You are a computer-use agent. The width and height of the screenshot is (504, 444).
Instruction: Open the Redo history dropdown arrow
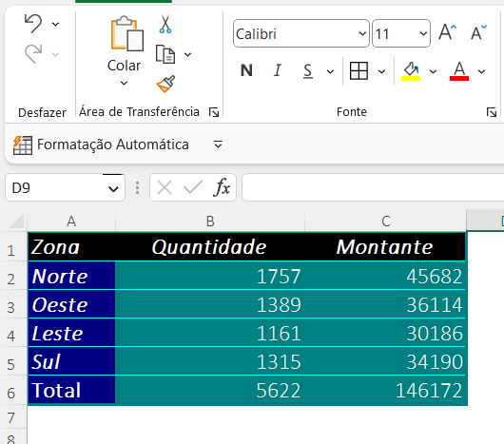[x=55, y=54]
